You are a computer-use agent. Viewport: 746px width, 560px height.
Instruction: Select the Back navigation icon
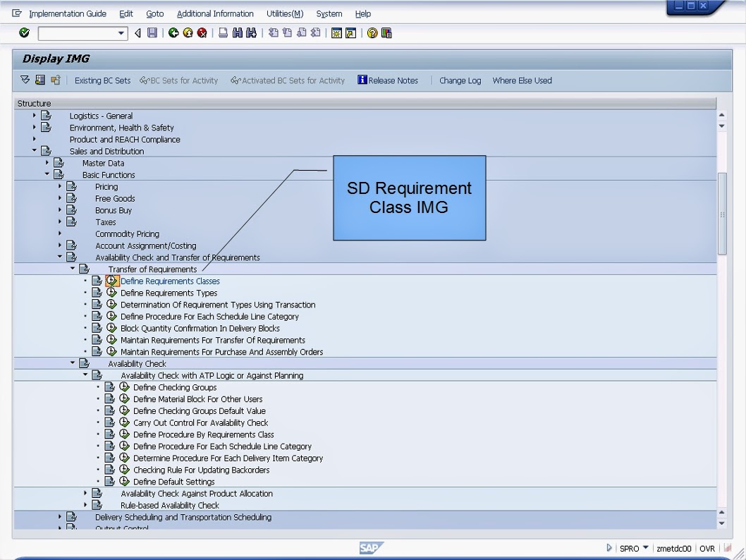(174, 32)
